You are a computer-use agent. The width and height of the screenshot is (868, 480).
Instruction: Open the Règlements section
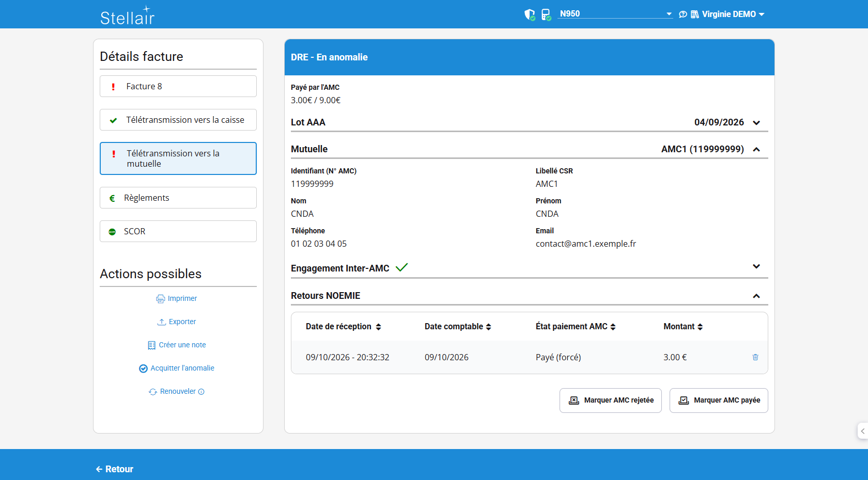tap(178, 198)
